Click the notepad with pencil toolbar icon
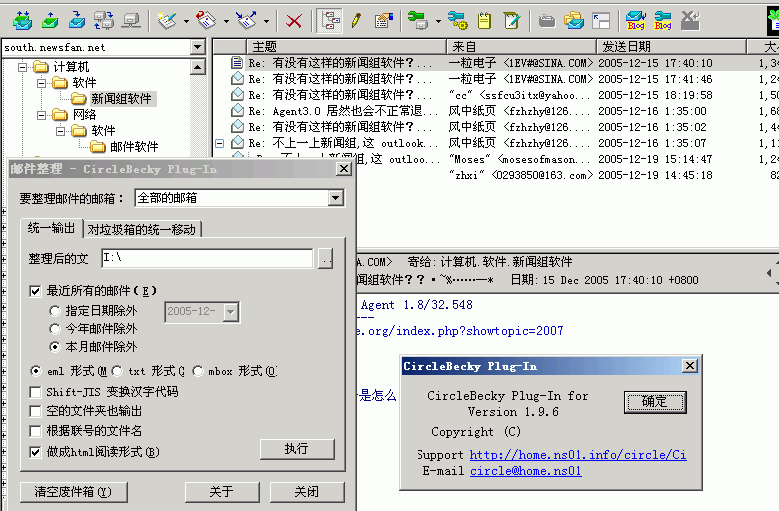This screenshot has width=779, height=511. coord(511,20)
